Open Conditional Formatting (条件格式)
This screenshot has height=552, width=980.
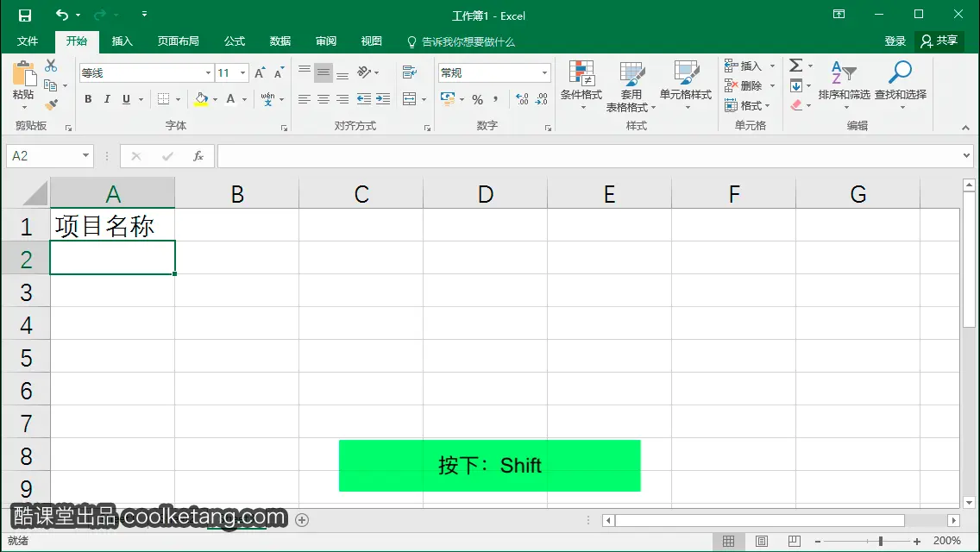[581, 85]
